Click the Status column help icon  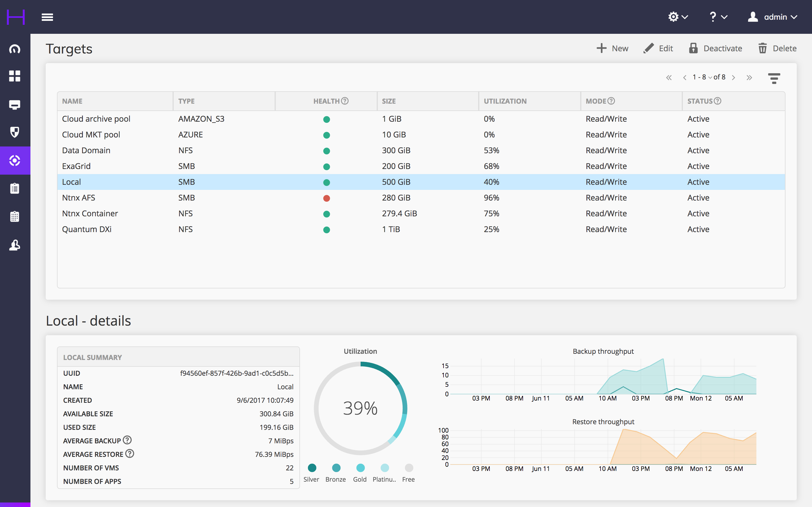(x=717, y=101)
